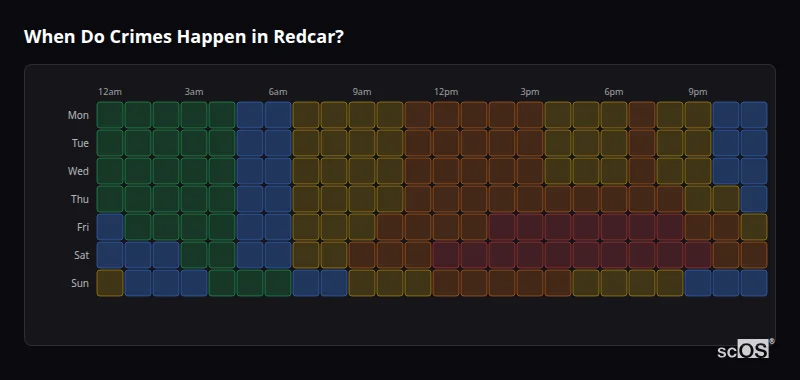This screenshot has width=800, height=380.
Task: Click the '12am' hour label
Action: click(110, 92)
